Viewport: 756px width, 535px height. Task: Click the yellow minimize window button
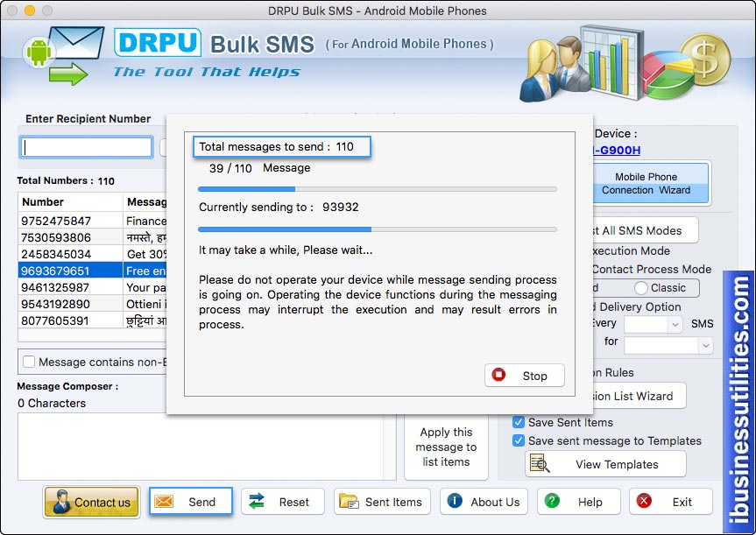tap(30, 11)
